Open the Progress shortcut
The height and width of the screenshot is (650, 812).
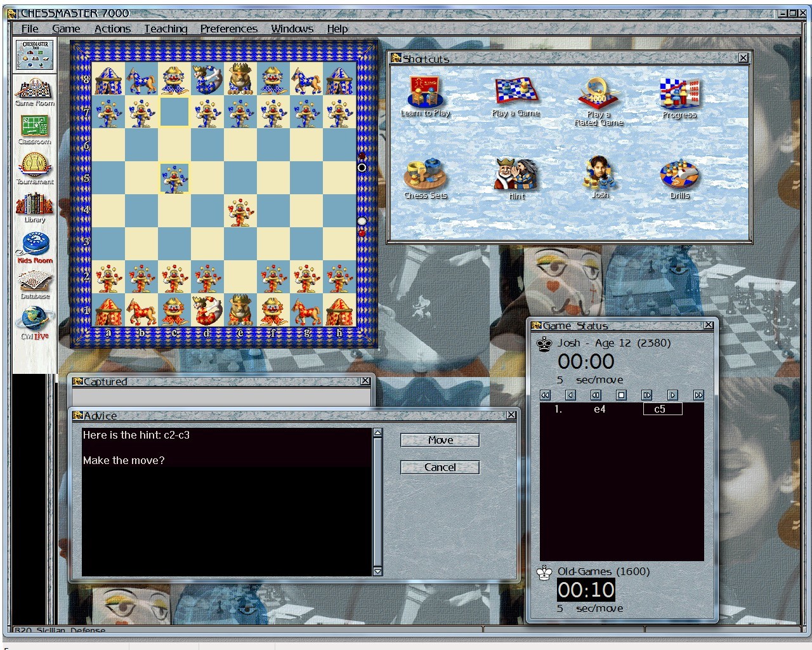click(x=679, y=98)
